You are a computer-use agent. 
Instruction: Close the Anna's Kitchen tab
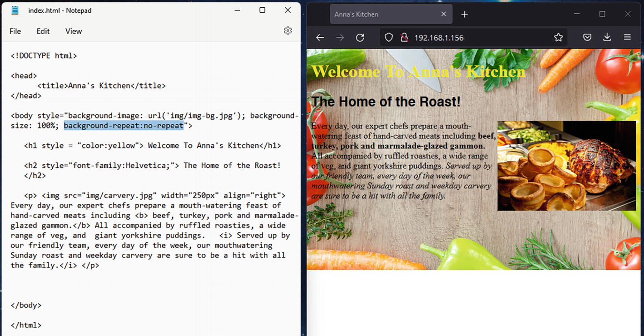[x=444, y=15]
